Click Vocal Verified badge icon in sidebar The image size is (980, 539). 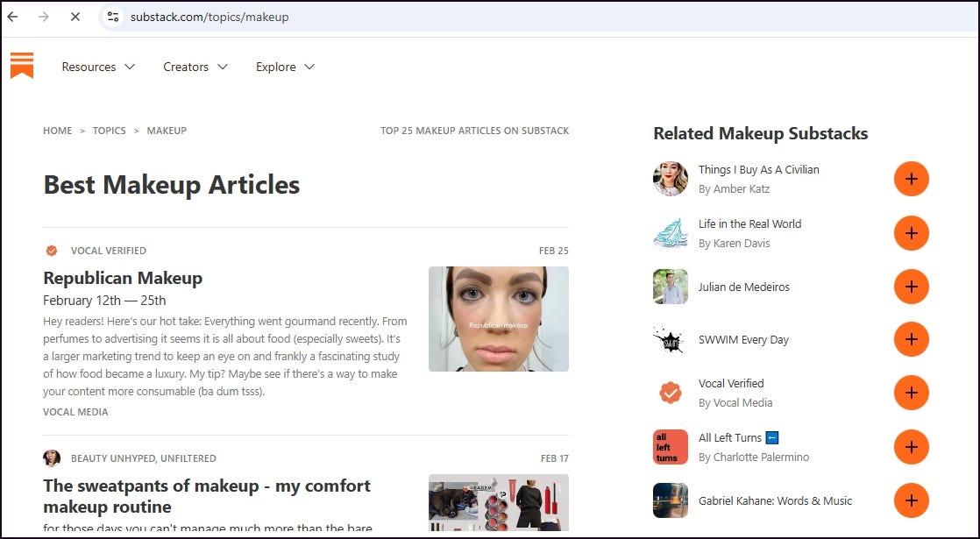point(671,393)
